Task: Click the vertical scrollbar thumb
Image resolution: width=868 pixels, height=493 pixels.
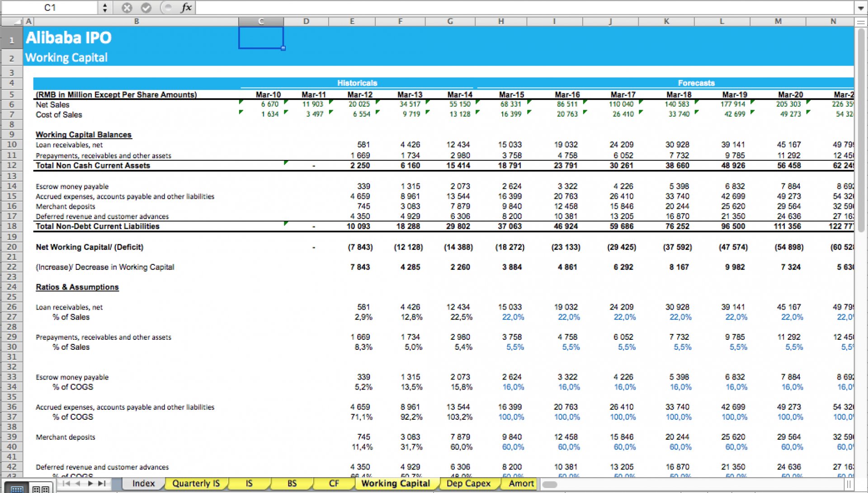Action: [861, 131]
